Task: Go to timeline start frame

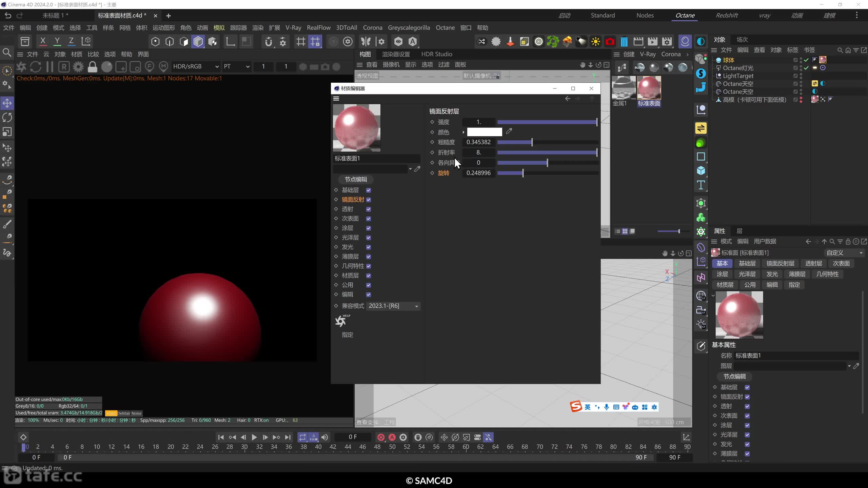Action: [221, 437]
